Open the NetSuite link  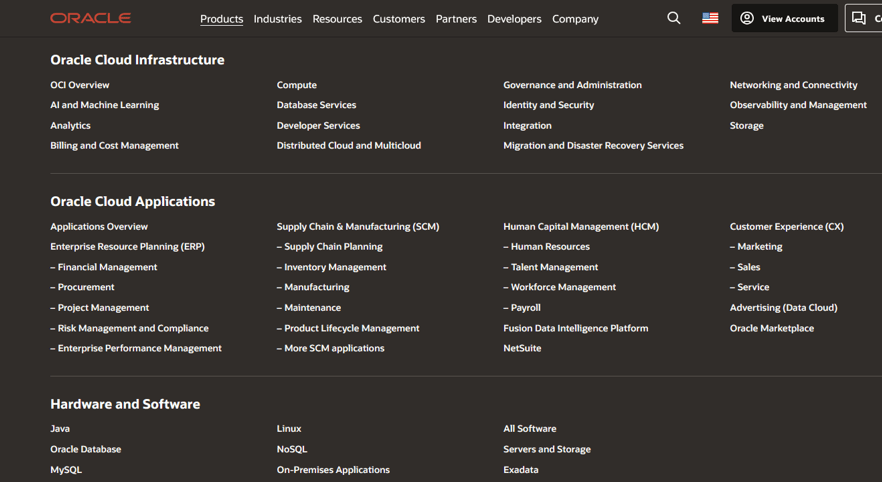[522, 348]
